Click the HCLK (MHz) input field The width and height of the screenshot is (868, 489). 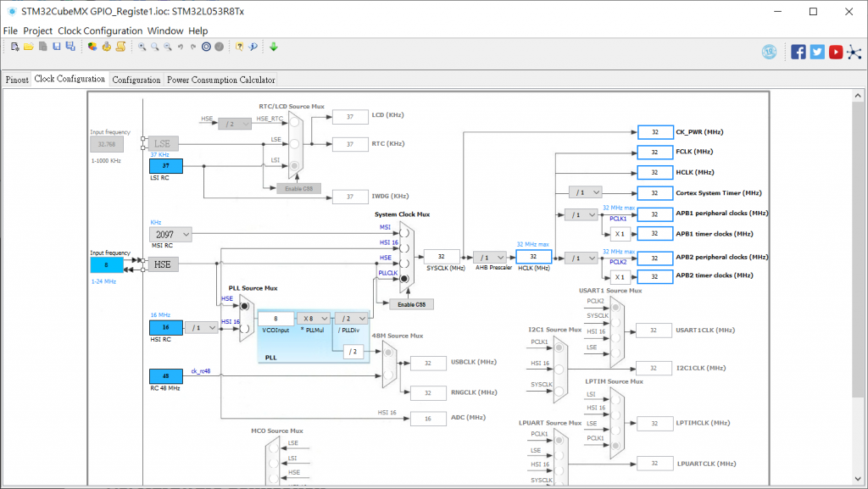534,257
